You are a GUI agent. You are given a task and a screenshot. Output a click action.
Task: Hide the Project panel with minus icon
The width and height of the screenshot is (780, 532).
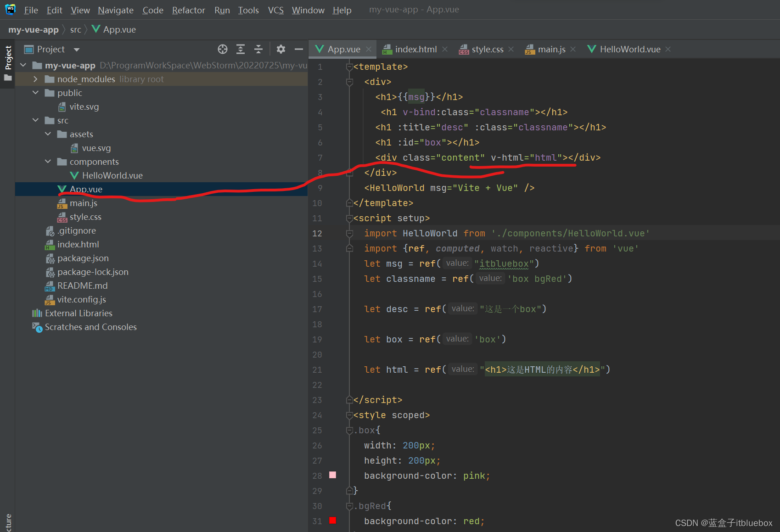pos(299,49)
